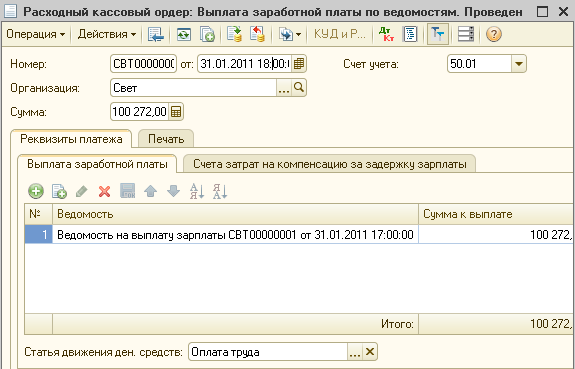Open help via the question mark icon
Screen dimensions: 575x369
click(x=494, y=34)
